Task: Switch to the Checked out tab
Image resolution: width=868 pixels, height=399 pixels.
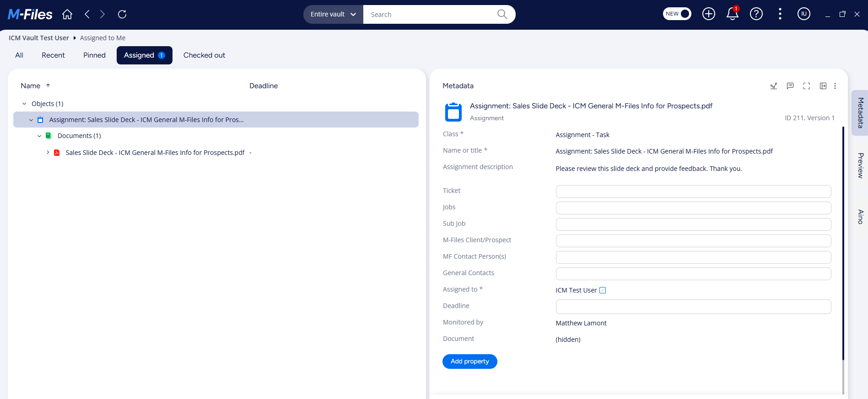Action: [204, 55]
